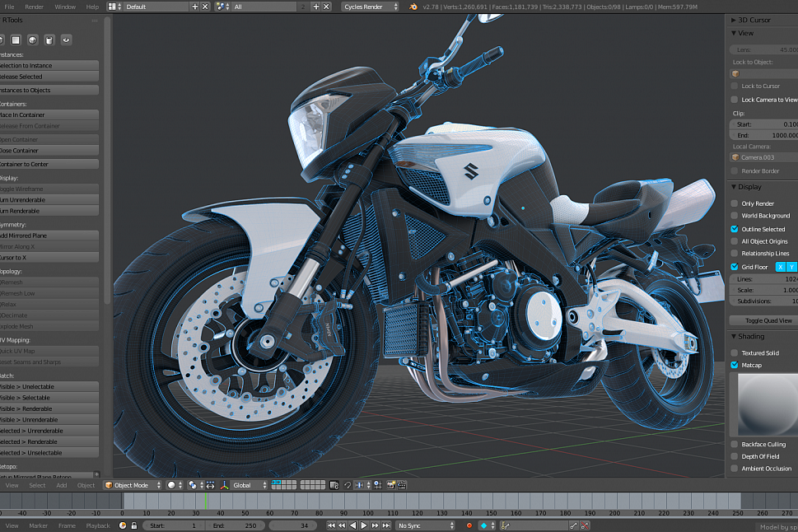The width and height of the screenshot is (798, 532).
Task: Click the manipulator widget toggle icon
Action: (x=223, y=485)
